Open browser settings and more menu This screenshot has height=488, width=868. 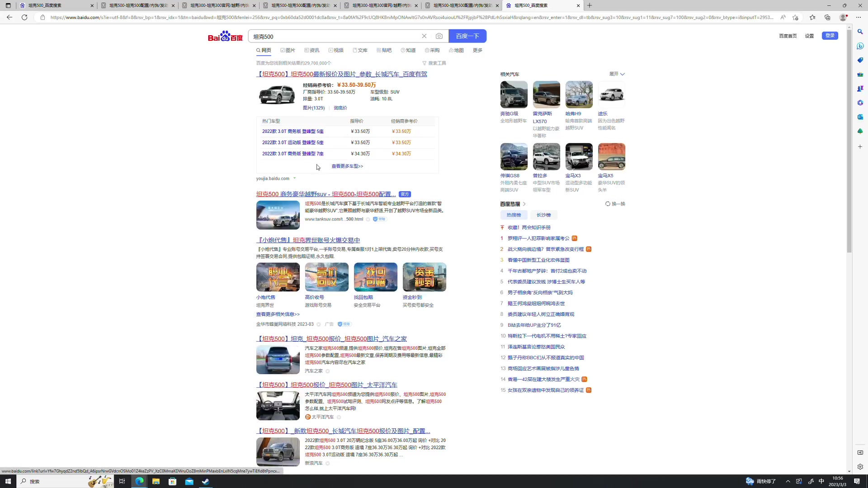pyautogui.click(x=859, y=17)
